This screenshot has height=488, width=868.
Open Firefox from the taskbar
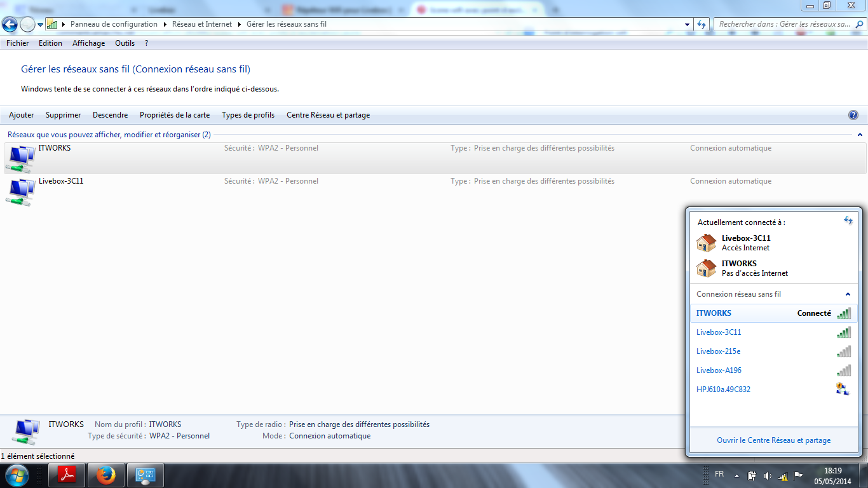pyautogui.click(x=106, y=475)
